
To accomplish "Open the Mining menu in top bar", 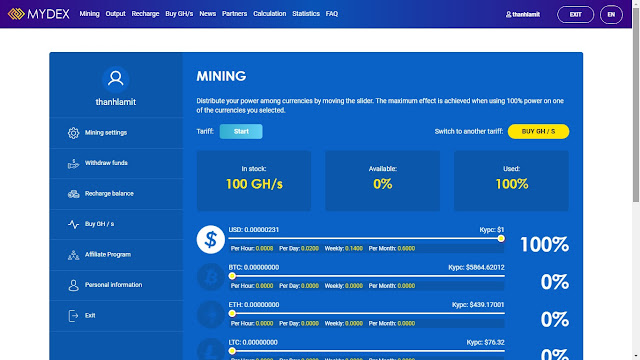I will pos(89,14).
